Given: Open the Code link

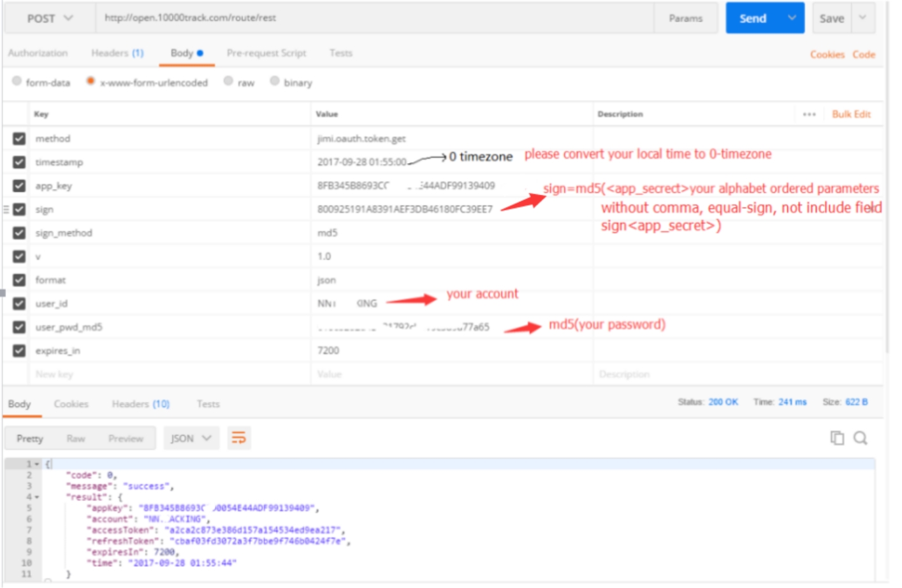Looking at the screenshot, I should (x=864, y=55).
